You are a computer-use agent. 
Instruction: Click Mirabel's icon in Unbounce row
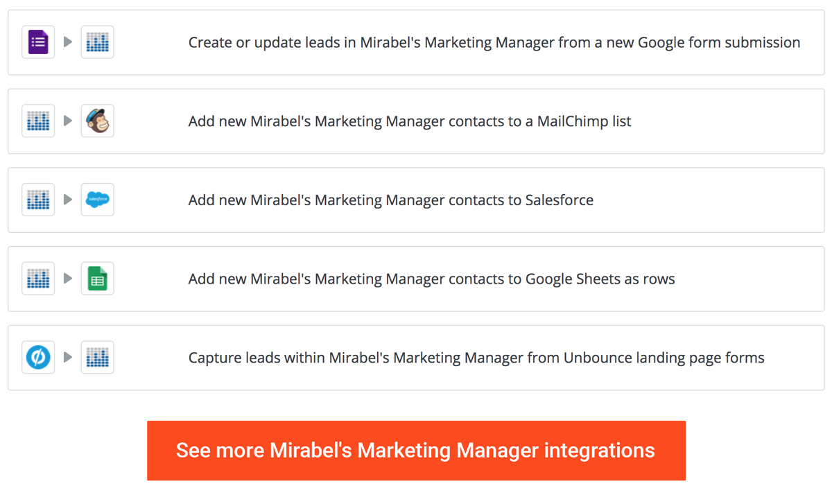(x=98, y=357)
